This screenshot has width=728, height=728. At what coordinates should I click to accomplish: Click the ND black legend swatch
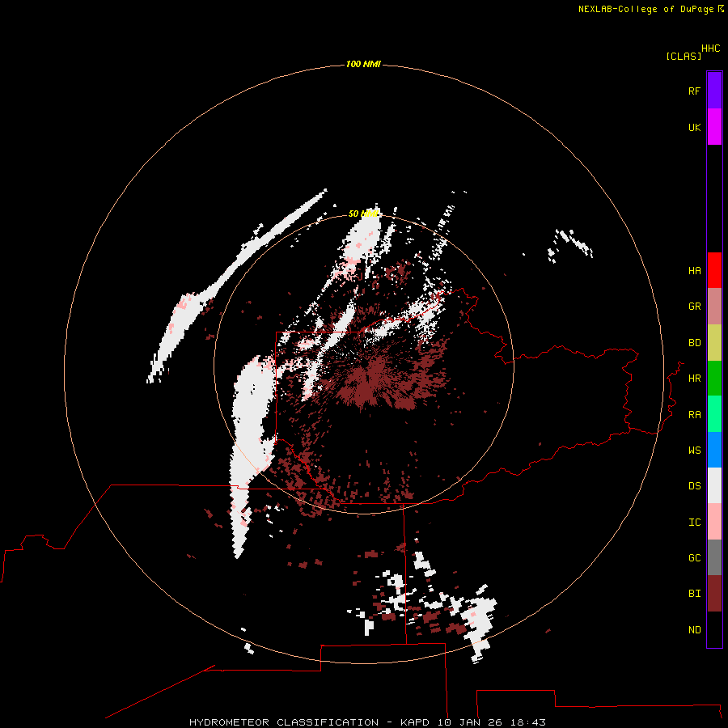[x=714, y=629]
